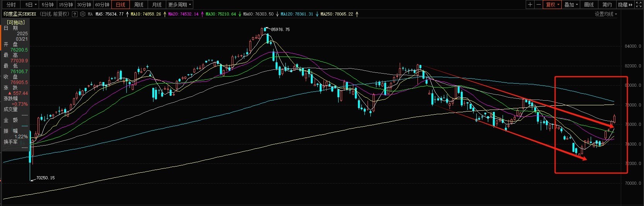Click the question mark help icon
The image size is (644, 206).
(75, 14)
